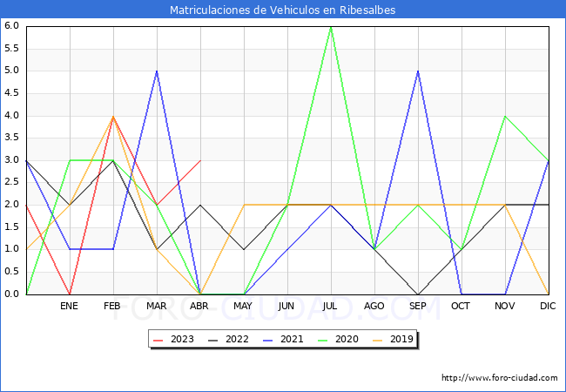Screen dimensions: 566x392
Task: Click the 0.0 value on the y-axis
Action: pyautogui.click(x=11, y=294)
